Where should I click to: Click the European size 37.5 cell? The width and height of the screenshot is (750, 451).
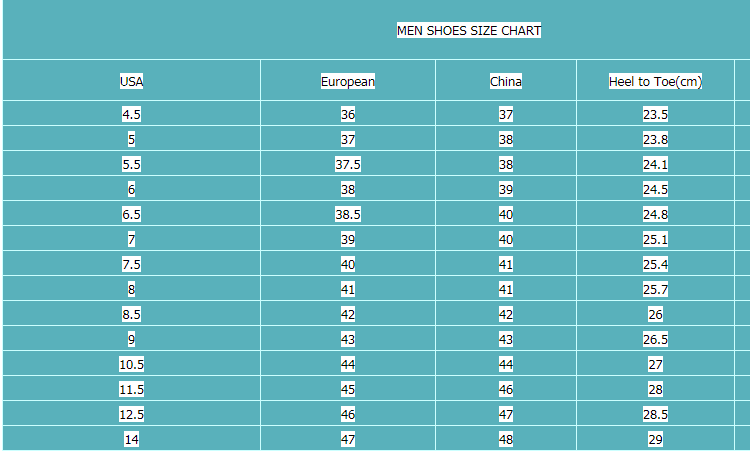coord(348,165)
